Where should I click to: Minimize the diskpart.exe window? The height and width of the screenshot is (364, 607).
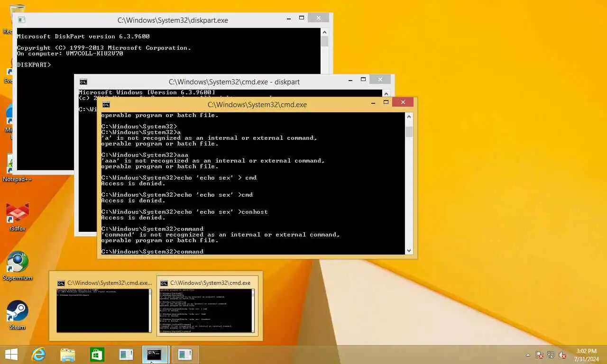tap(288, 18)
